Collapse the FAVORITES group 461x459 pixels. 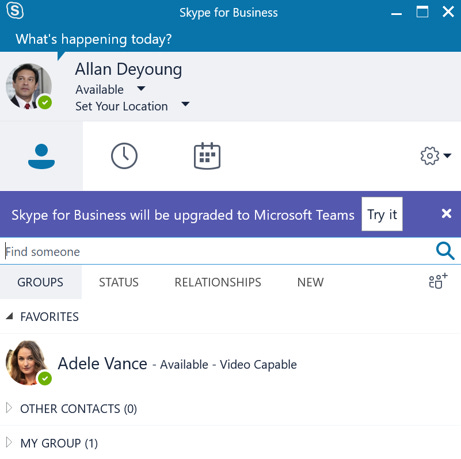tap(9, 316)
